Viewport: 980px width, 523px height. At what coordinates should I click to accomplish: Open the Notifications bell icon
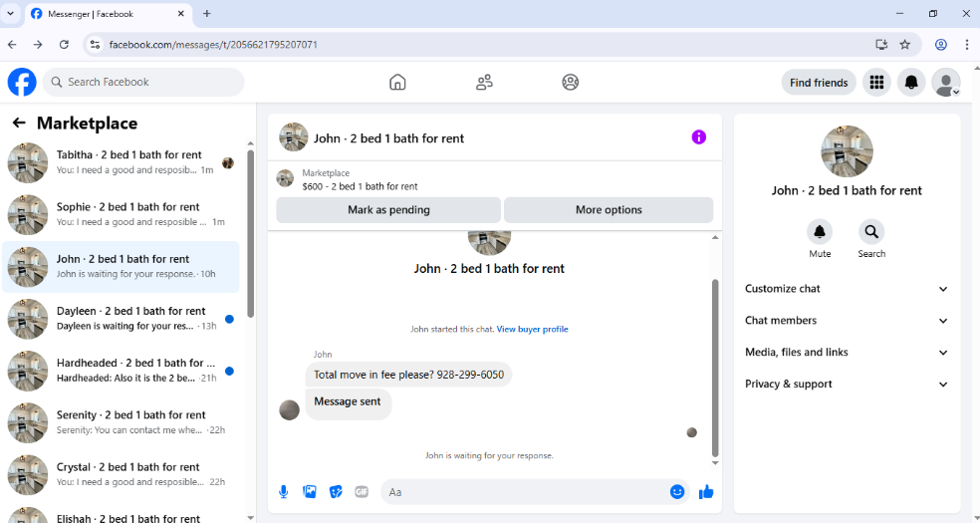point(911,83)
